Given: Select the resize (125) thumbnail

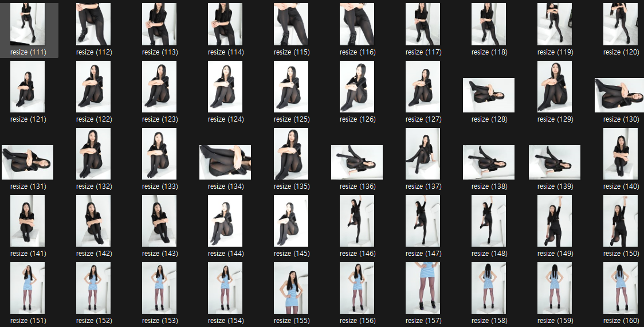Looking at the screenshot, I should click(291, 87).
